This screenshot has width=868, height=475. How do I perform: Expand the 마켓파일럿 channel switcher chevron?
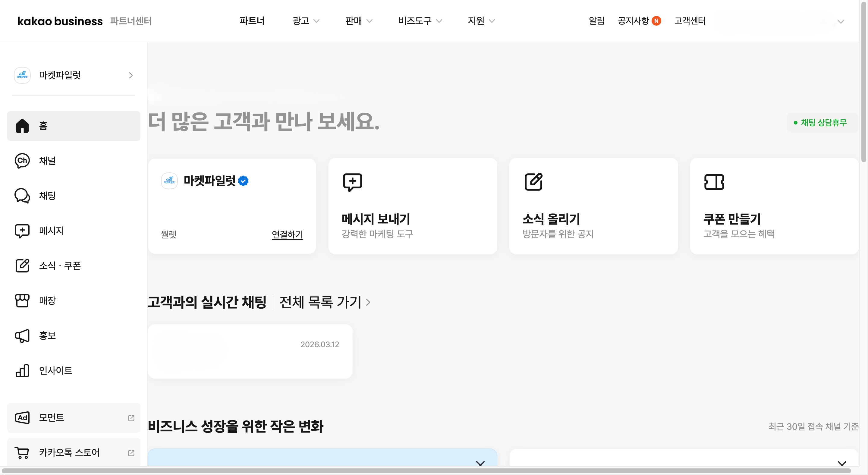pos(131,75)
